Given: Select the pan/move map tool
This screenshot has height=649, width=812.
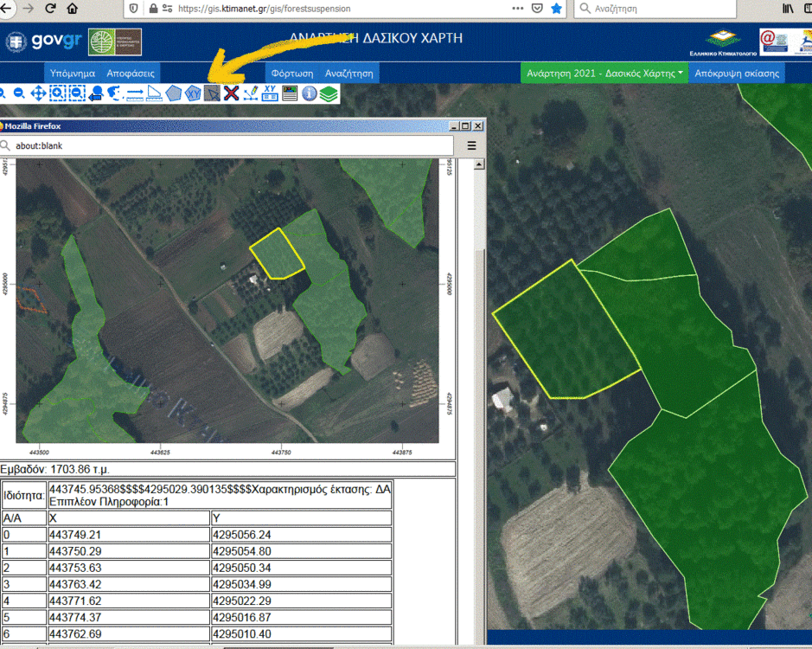Looking at the screenshot, I should [38, 93].
